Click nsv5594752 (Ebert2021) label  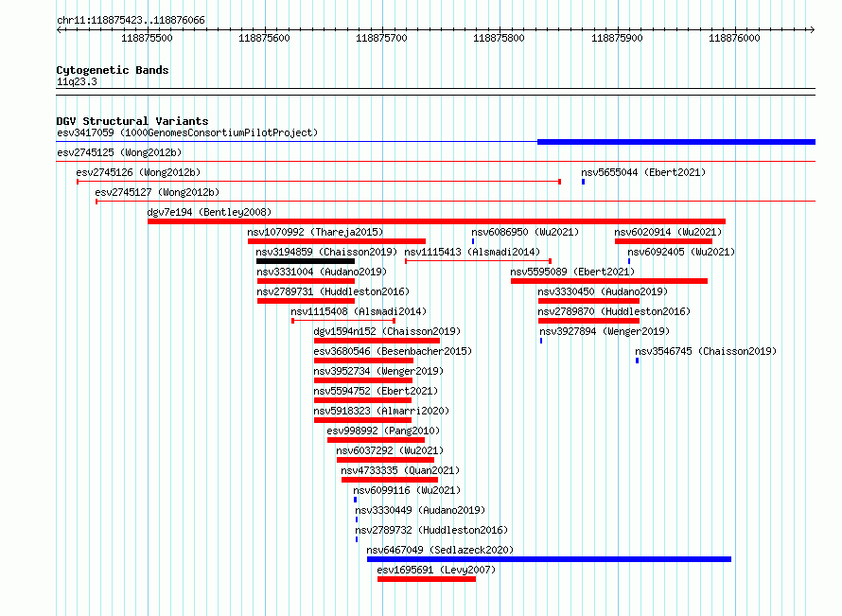pyautogui.click(x=376, y=391)
